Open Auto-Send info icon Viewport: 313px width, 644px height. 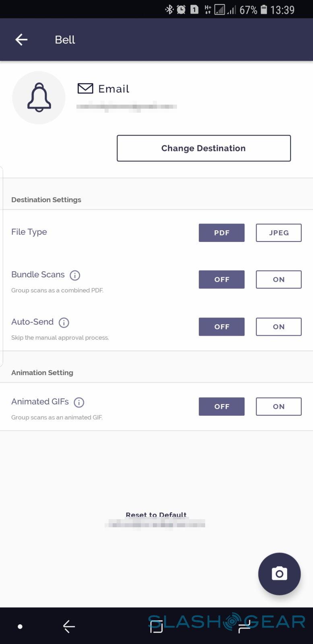pyautogui.click(x=64, y=322)
